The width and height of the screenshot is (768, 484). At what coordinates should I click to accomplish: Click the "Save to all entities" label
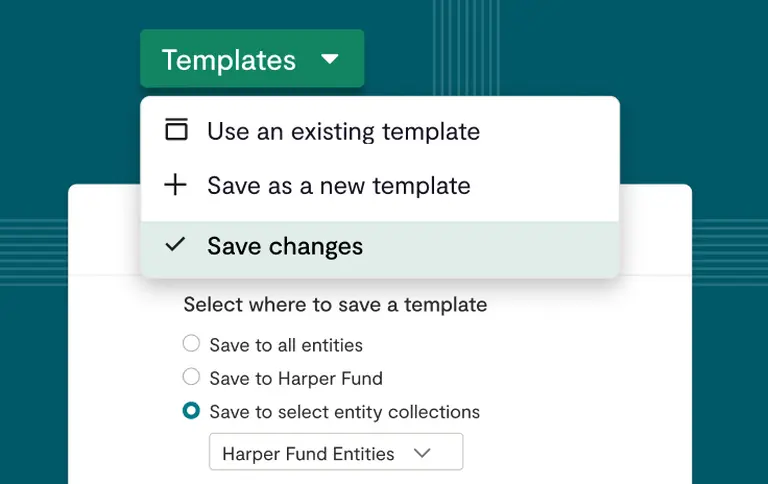click(x=286, y=345)
